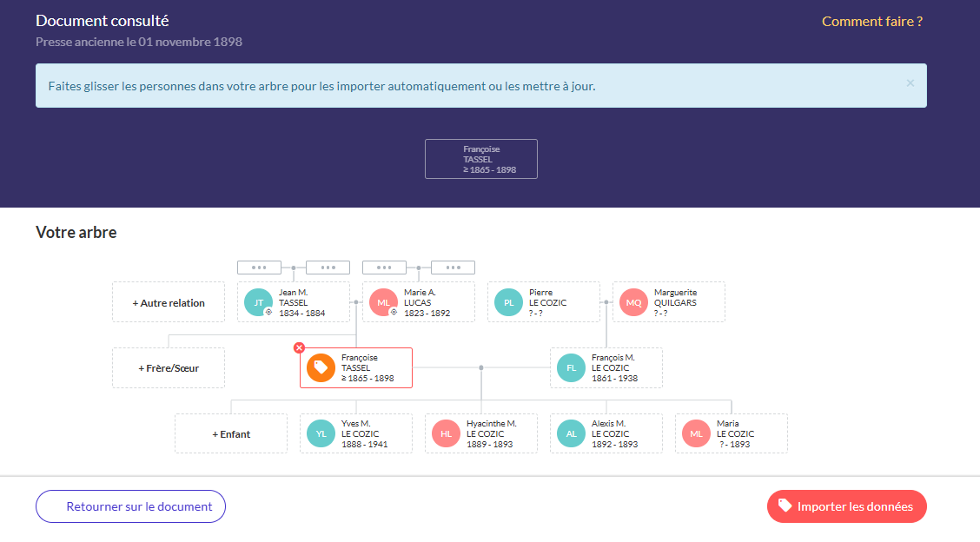Image resolution: width=980 pixels, height=542 pixels.
Task: Click the PL avatar of Pierre Le Cozic
Action: [x=509, y=302]
